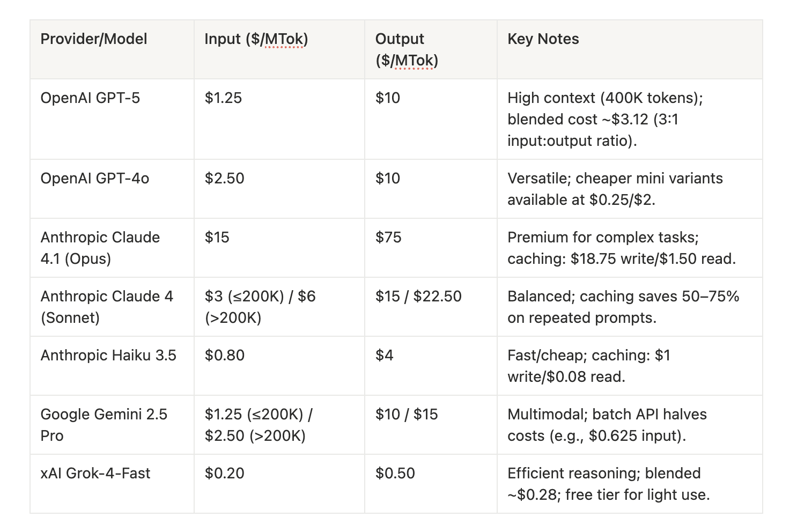797x532 pixels.
Task: Click the 'Multimodal; batch API halves' notes cell
Action: [607, 425]
